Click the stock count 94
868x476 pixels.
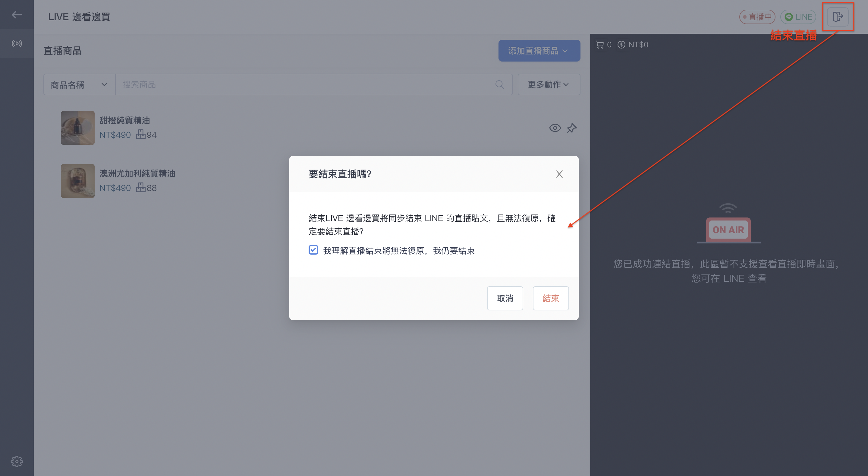152,135
